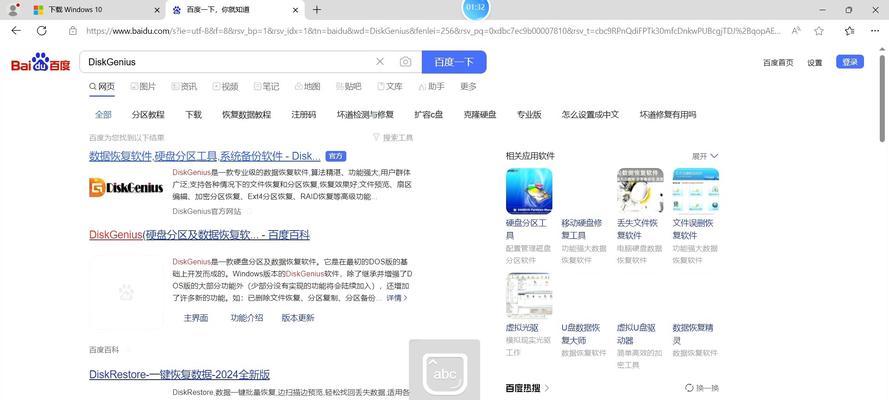The height and width of the screenshot is (400, 889).
Task: Open the 文件误删恢复软件 app thumbnail
Action: coord(696,190)
